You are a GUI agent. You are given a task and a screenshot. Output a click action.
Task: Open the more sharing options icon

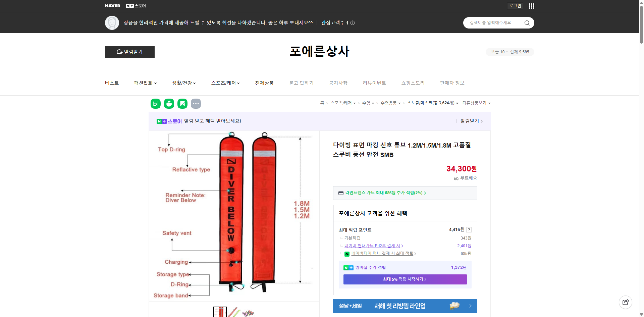(x=196, y=104)
